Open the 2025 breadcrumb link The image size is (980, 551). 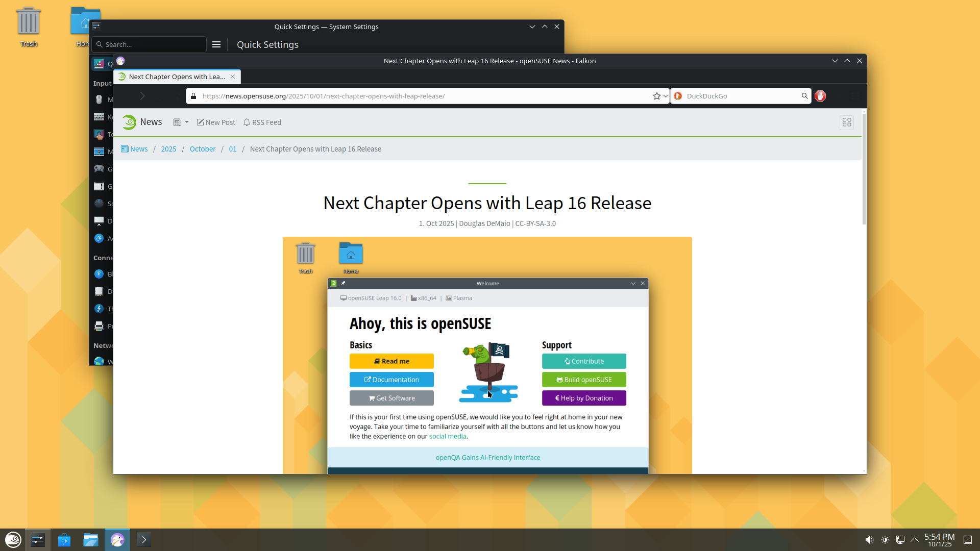pyautogui.click(x=168, y=149)
